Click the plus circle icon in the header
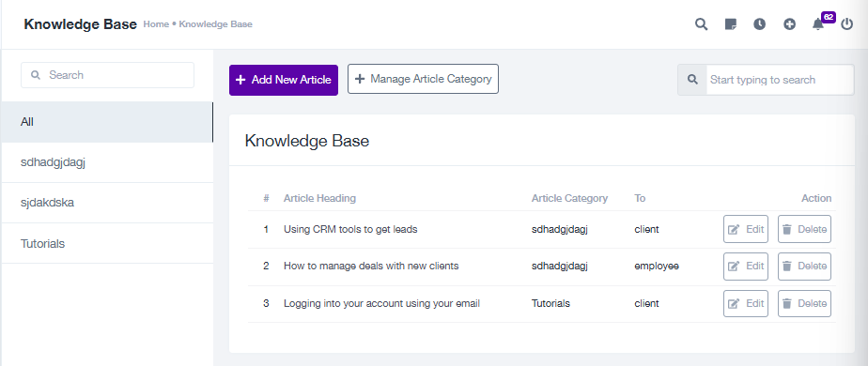The image size is (868, 366). tap(789, 24)
